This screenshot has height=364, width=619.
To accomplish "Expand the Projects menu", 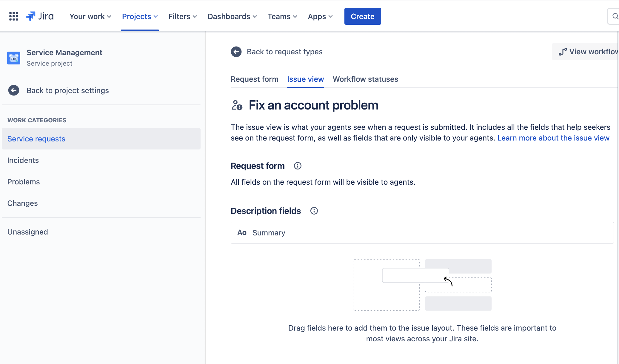I will pyautogui.click(x=140, y=16).
